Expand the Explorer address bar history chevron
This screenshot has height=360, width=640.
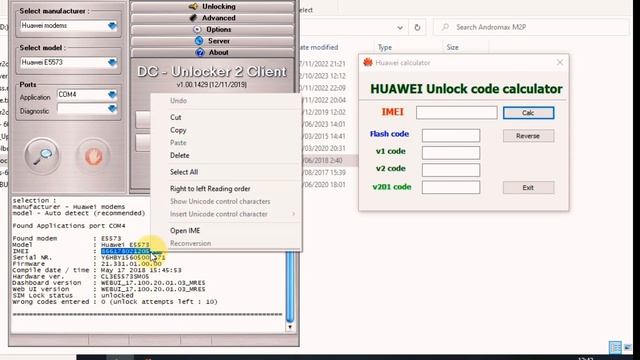pyautogui.click(x=400, y=28)
